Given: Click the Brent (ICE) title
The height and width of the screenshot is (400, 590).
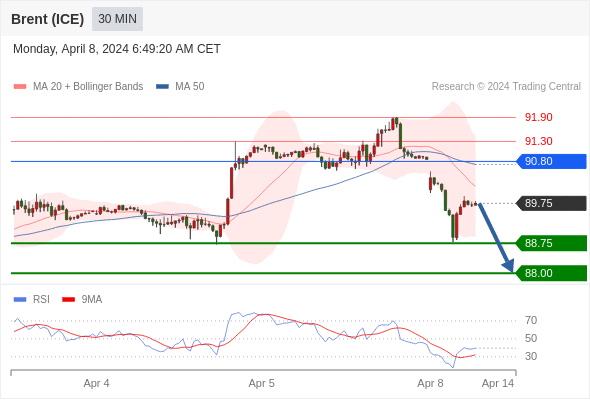Looking at the screenshot, I should coord(47,19).
